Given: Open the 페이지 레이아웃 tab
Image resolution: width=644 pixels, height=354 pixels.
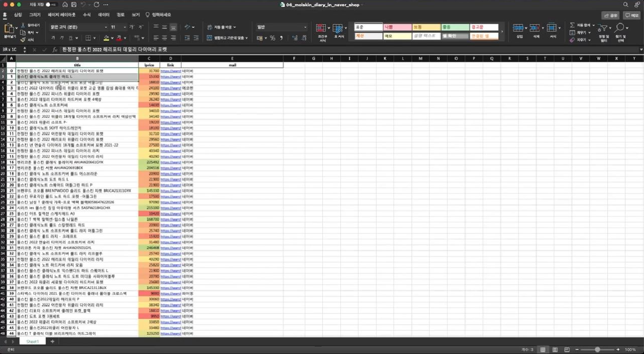Looking at the screenshot, I should click(x=61, y=15).
